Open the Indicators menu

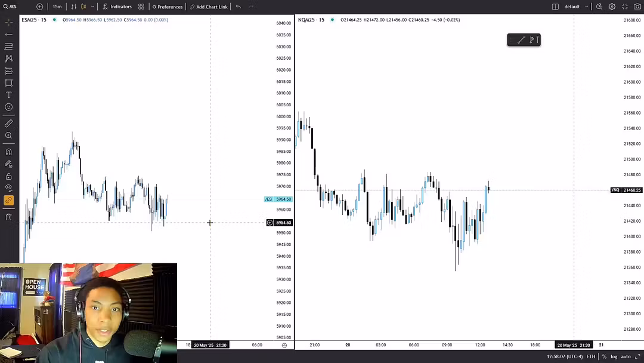click(117, 7)
